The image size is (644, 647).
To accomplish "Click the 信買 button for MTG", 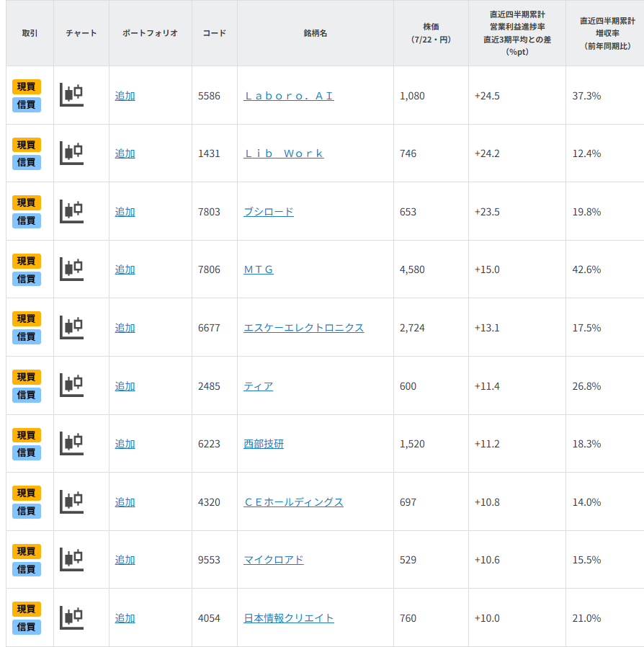I will click(x=27, y=279).
